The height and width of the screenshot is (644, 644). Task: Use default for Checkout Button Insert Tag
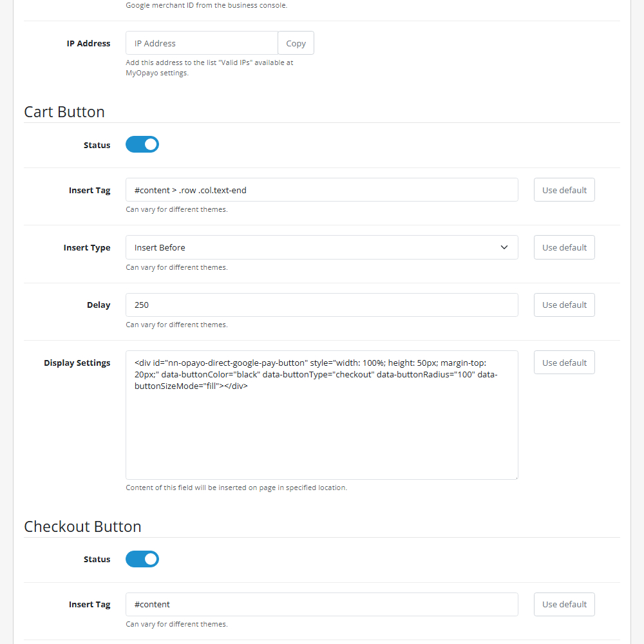[564, 604]
